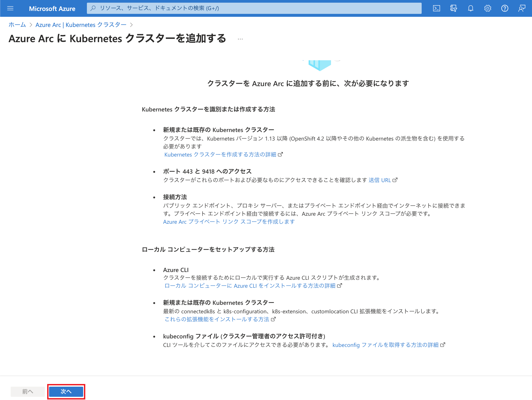Open the 送信 URL link
This screenshot has width=532, height=400.
[x=380, y=180]
